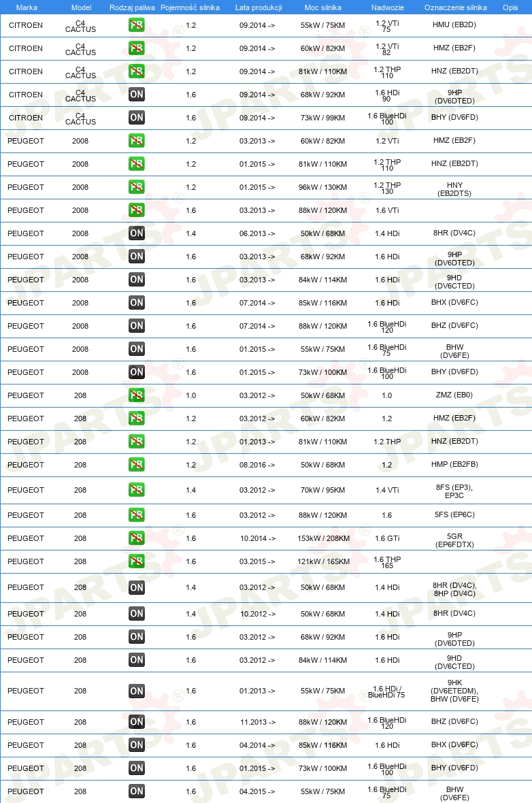532x803 pixels.
Task: Select the ON icon for Peugeot 2008 84kW / 114KM
Action: 136,279
